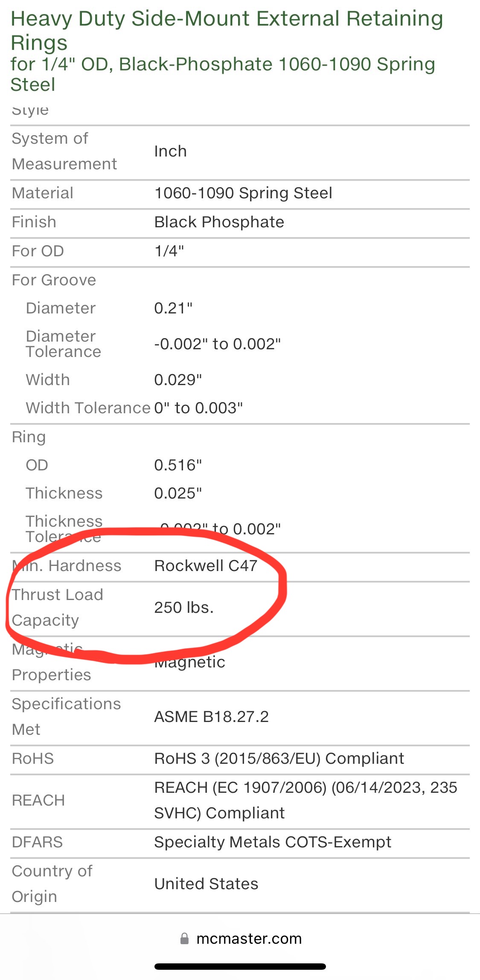Open the Heavy Duty Side-Mount title
The width and height of the screenshot is (480, 980).
227,30
